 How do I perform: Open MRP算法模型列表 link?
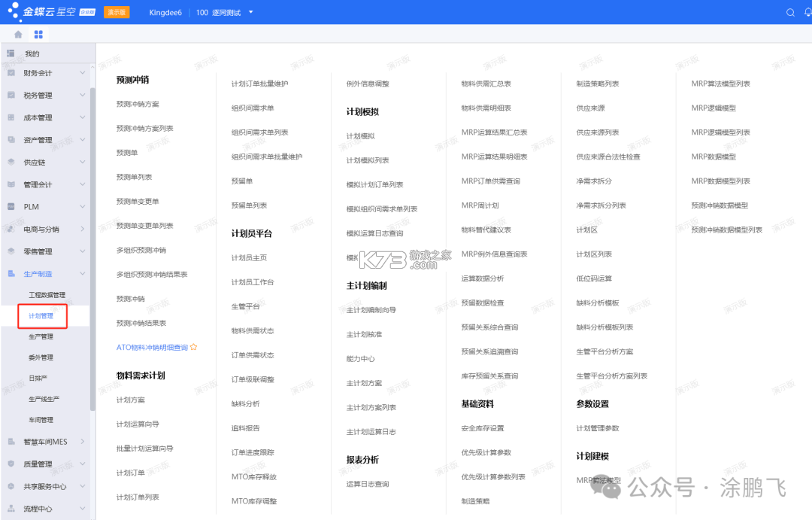[x=721, y=84]
